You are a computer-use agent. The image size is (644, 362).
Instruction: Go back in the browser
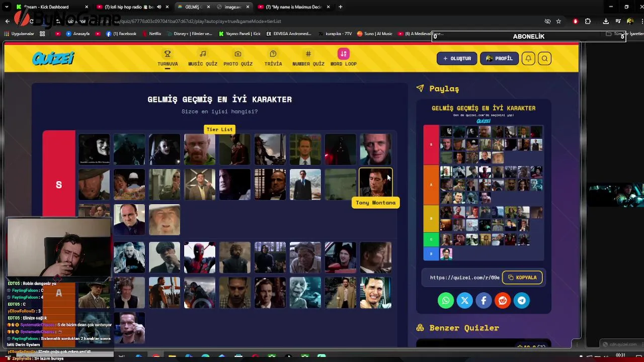(7, 21)
